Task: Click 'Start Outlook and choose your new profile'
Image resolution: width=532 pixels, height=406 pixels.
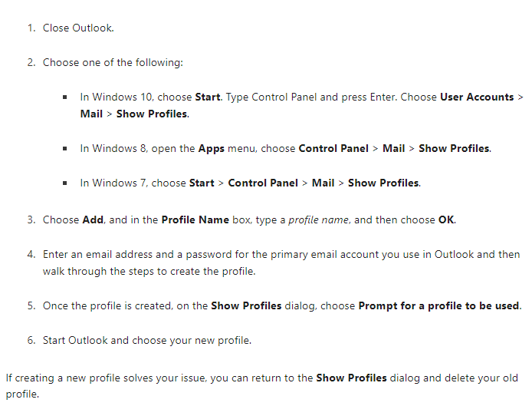Action: pyautogui.click(x=146, y=341)
